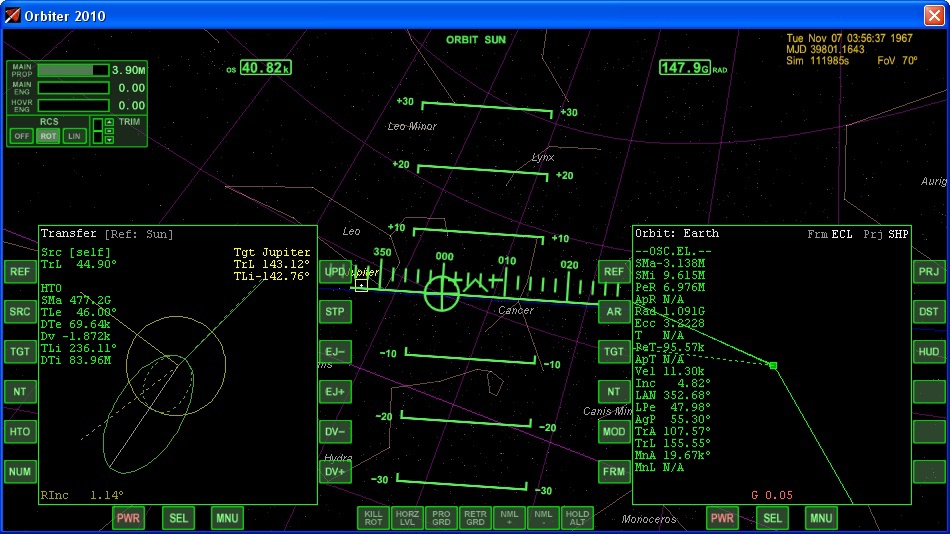Click the STP step button
Image resolution: width=950 pixels, height=534 pixels.
pyautogui.click(x=335, y=312)
